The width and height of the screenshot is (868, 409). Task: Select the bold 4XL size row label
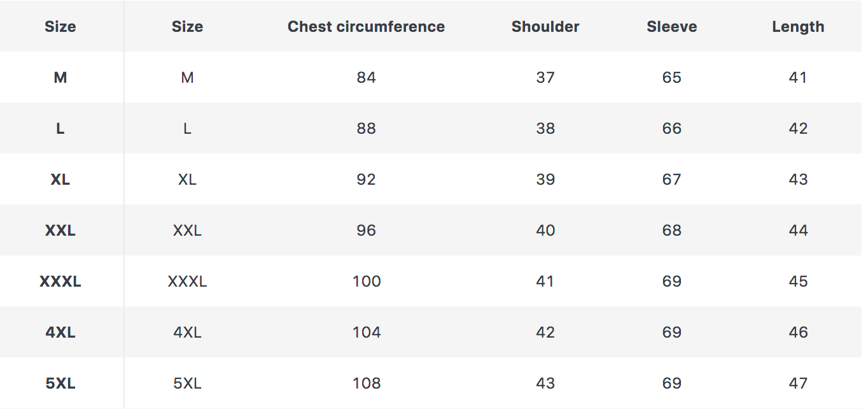coord(60,333)
